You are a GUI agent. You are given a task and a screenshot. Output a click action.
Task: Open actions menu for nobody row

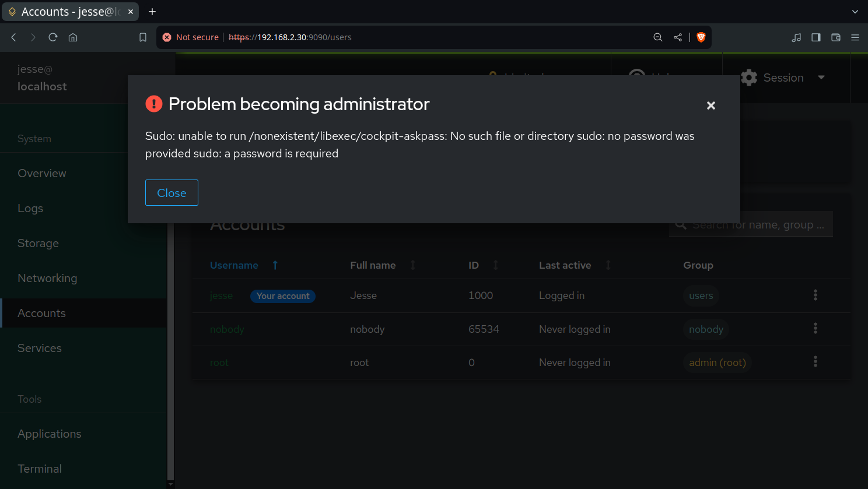pos(815,329)
